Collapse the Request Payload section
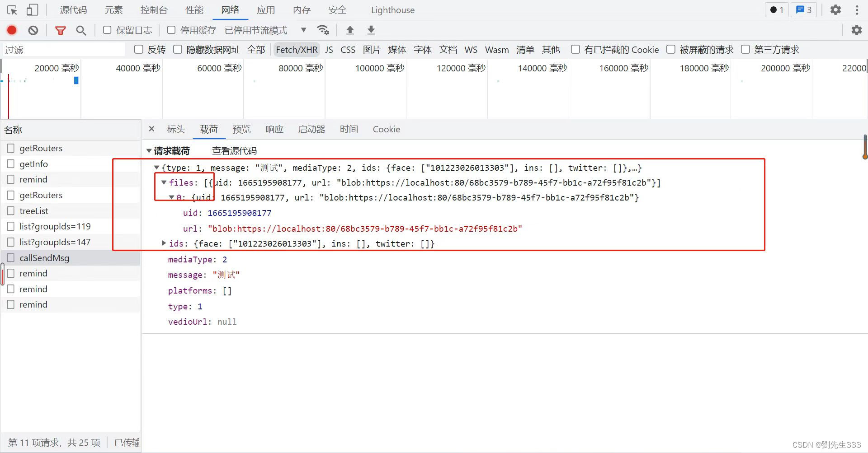Screen dimensions: 868x453 point(149,151)
